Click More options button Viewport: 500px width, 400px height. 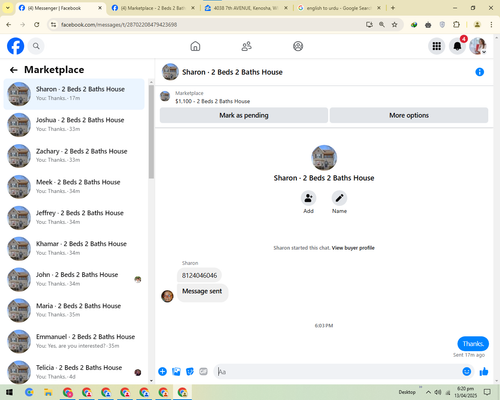click(x=409, y=115)
